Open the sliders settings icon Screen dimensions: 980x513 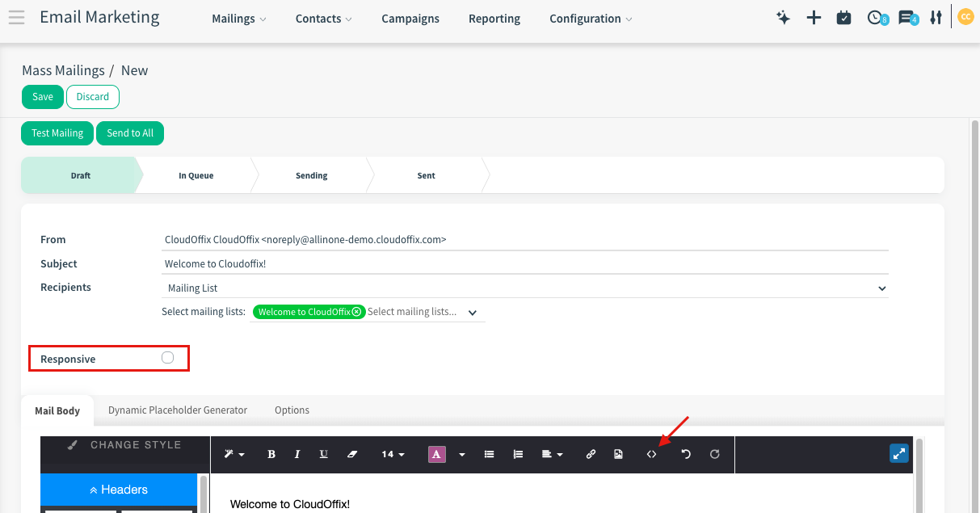(936, 18)
